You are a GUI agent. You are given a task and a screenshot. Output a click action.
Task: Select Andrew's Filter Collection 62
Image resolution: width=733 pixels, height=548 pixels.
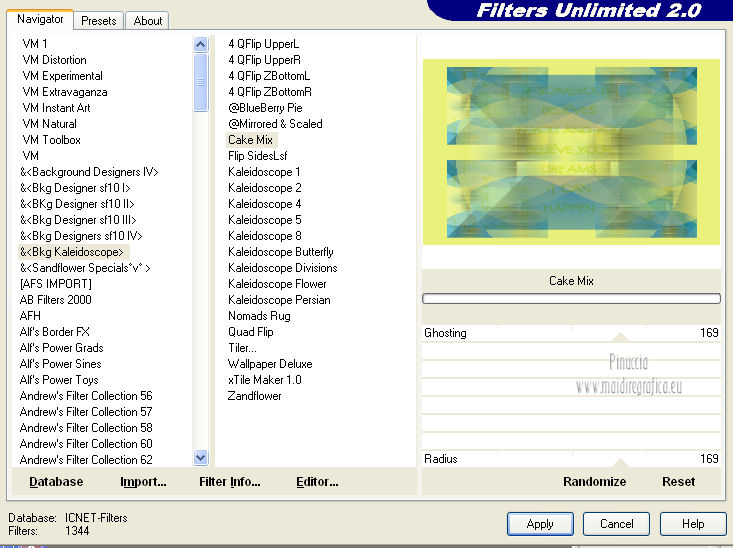86,460
